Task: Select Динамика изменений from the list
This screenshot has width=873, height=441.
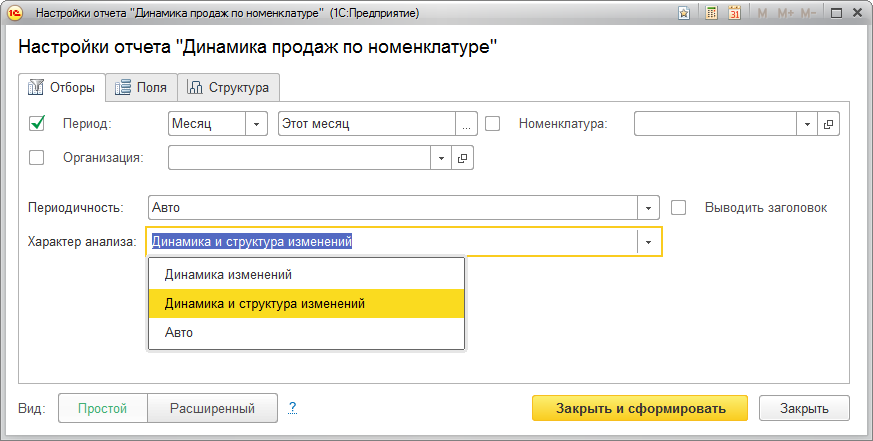Action: click(228, 274)
